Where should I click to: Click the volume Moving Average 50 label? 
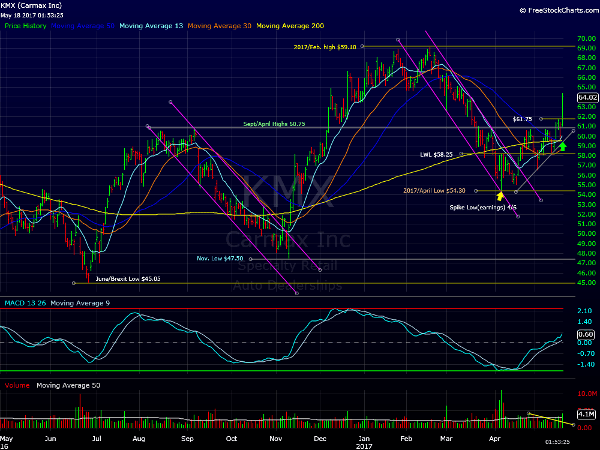pos(68,386)
